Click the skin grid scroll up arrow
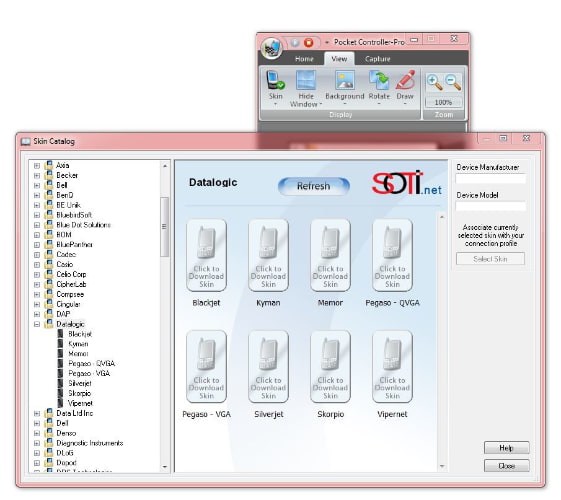Screen dimensions: 561x500 (442, 217)
